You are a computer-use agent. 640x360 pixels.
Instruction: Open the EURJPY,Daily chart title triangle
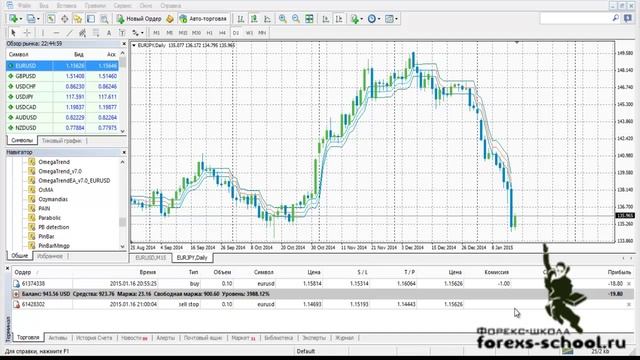pyautogui.click(x=134, y=45)
